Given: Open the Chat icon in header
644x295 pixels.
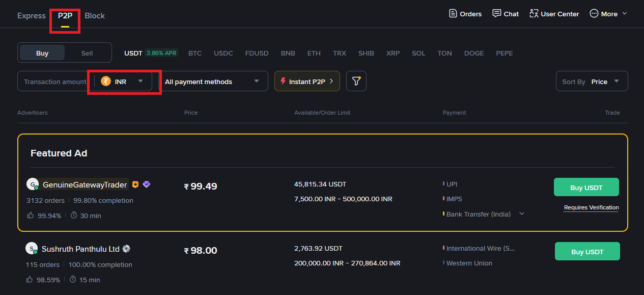Looking at the screenshot, I should click(497, 14).
